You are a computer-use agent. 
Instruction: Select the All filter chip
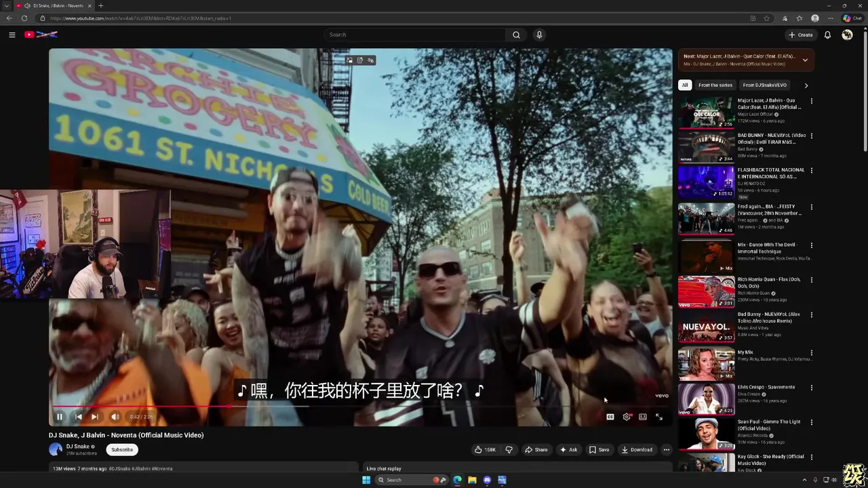685,85
